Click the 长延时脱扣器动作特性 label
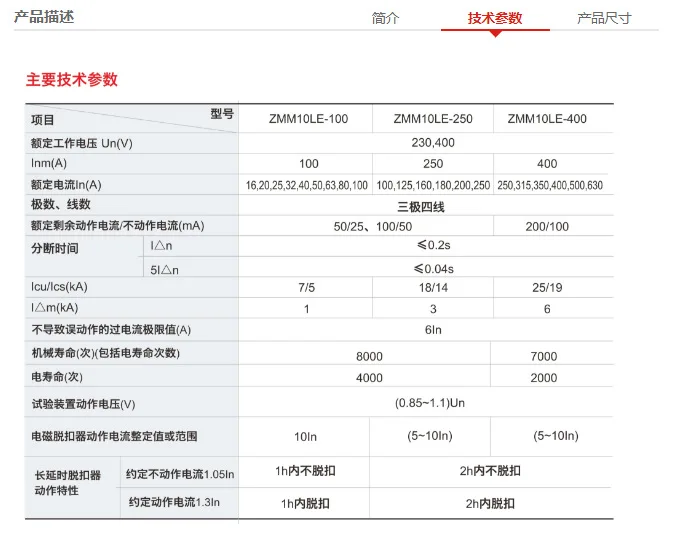Viewport: 682px width, 538px height. coord(67,483)
